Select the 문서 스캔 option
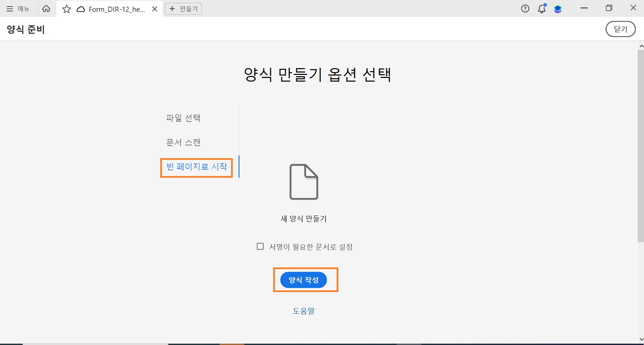The image size is (644, 345). coord(183,142)
